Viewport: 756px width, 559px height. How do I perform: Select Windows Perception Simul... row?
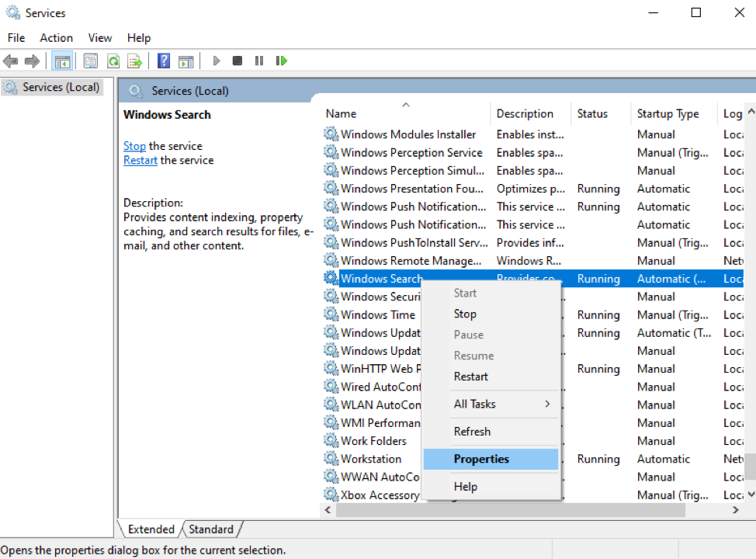click(532, 170)
